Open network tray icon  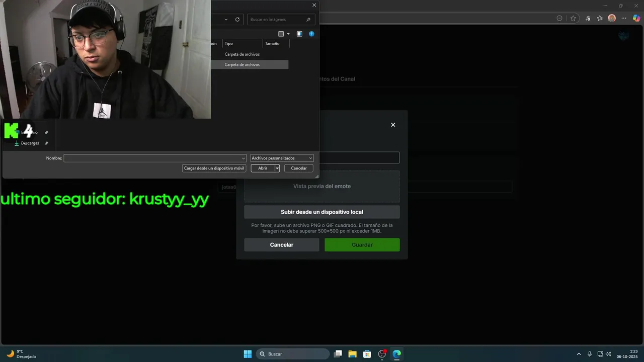[x=600, y=354]
